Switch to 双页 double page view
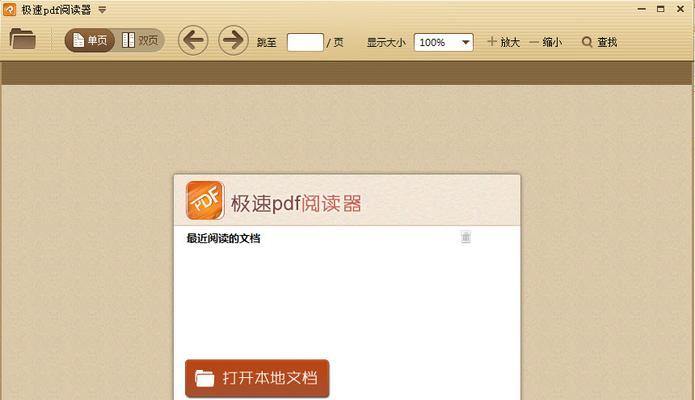Image resolution: width=695 pixels, height=400 pixels. [x=140, y=40]
